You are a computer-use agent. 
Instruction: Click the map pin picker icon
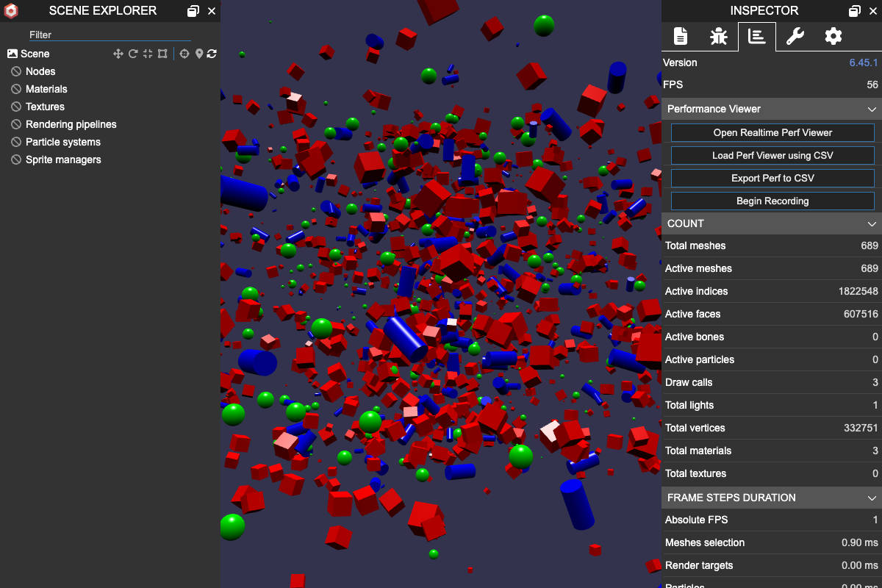tap(198, 54)
